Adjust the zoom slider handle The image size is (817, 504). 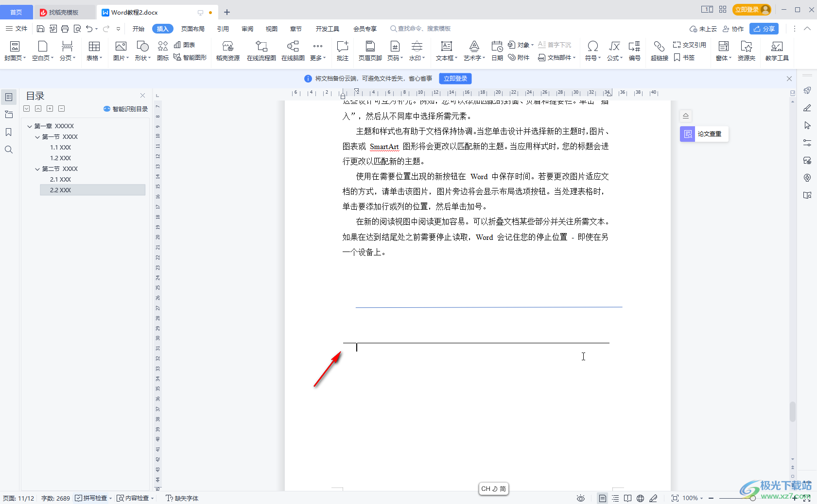[x=752, y=498]
